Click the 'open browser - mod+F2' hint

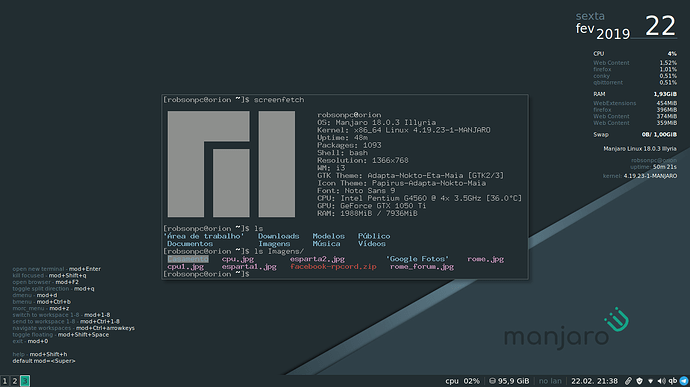click(x=45, y=282)
